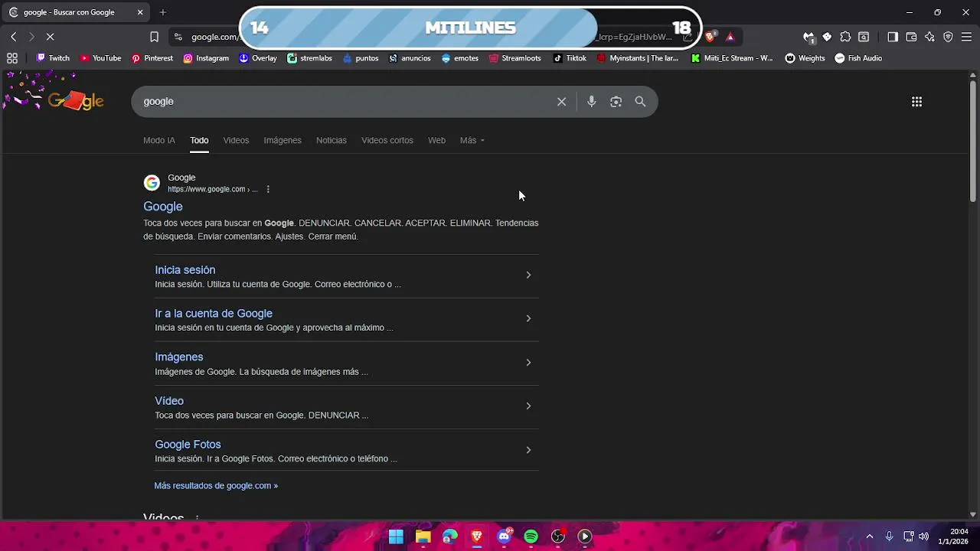Open the Inicia sesión sitelink
Image resolution: width=980 pixels, height=551 pixels.
click(x=185, y=270)
